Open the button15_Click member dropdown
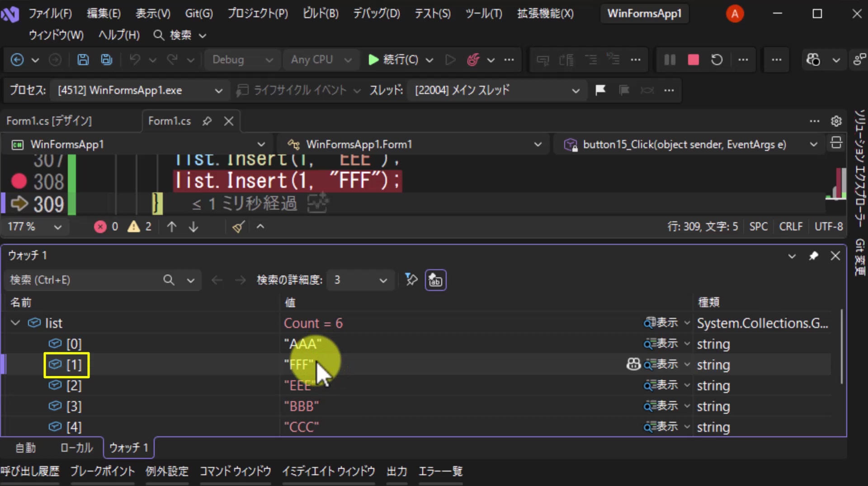 pyautogui.click(x=690, y=145)
